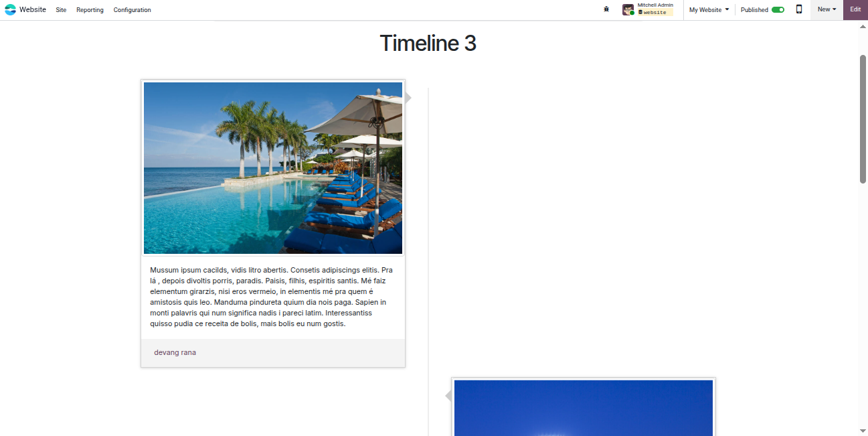Viewport: 868px width, 436px height.
Task: Click the Mussum ipsum paragraph text
Action: pos(272,297)
